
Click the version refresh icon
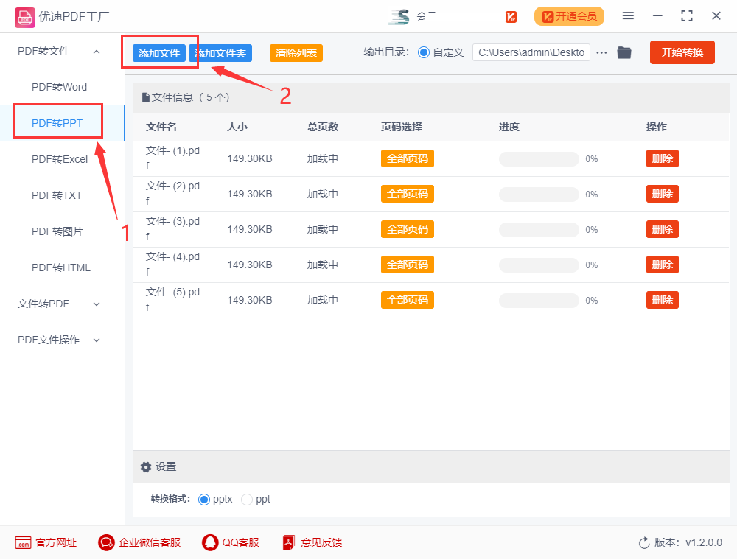[x=644, y=543]
